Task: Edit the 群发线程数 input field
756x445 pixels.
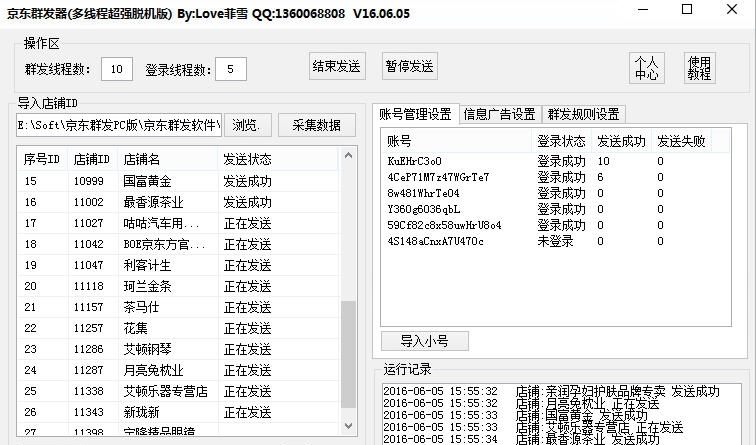Action: [x=116, y=69]
